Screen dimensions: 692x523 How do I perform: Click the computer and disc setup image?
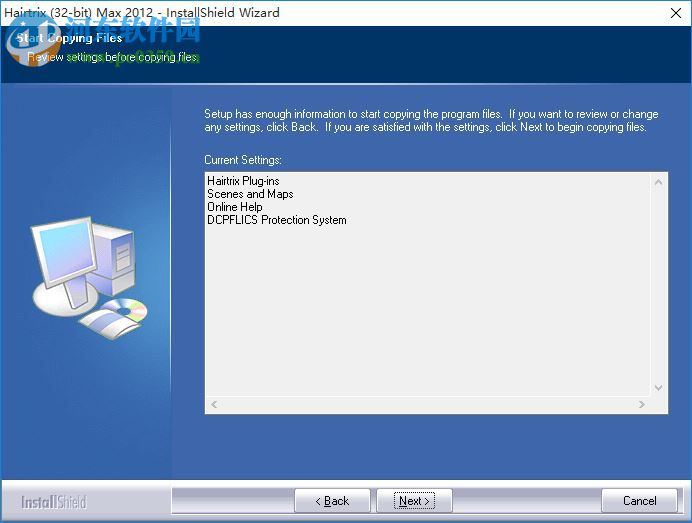89,278
